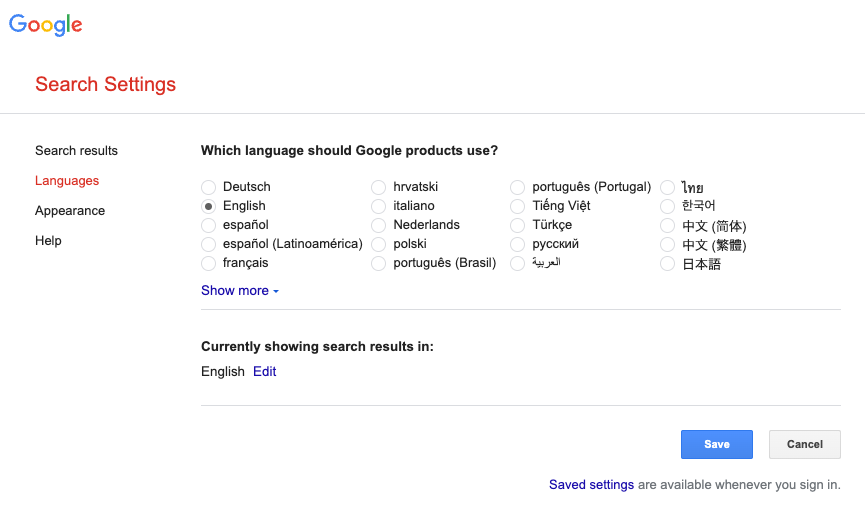Image resolution: width=865 pixels, height=526 pixels.
Task: Select the 日本語 language option
Action: coord(668,264)
